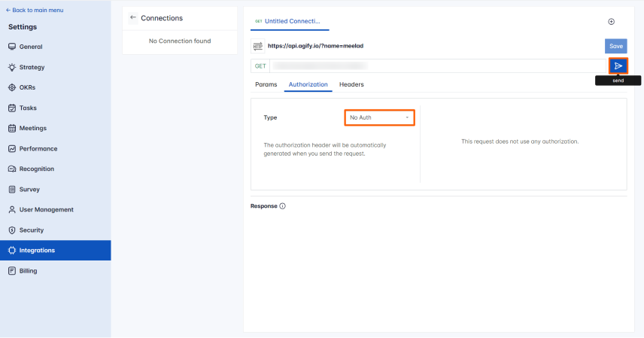Click the User Management person icon
The height and width of the screenshot is (338, 644).
pos(12,209)
